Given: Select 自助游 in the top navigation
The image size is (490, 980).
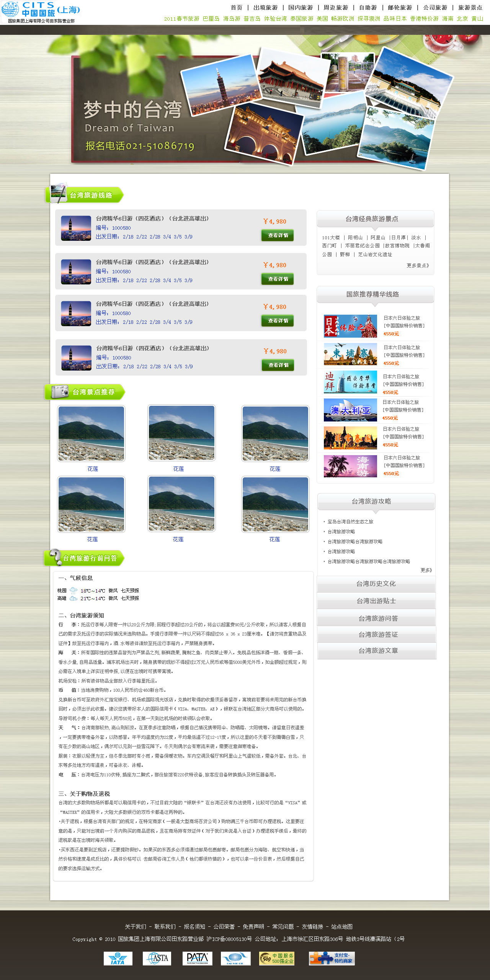Looking at the screenshot, I should pos(368,8).
